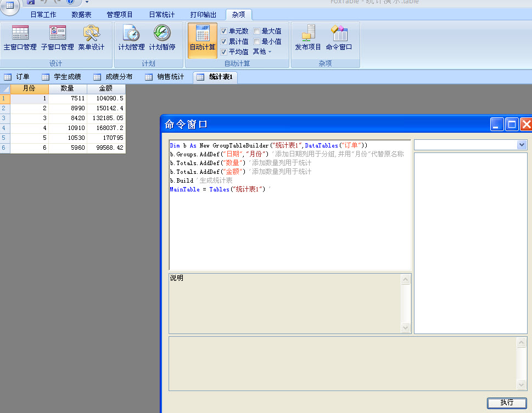The image size is (532, 413).
Task: Click code line starting with MainTable
Action: pyautogui.click(x=220, y=190)
